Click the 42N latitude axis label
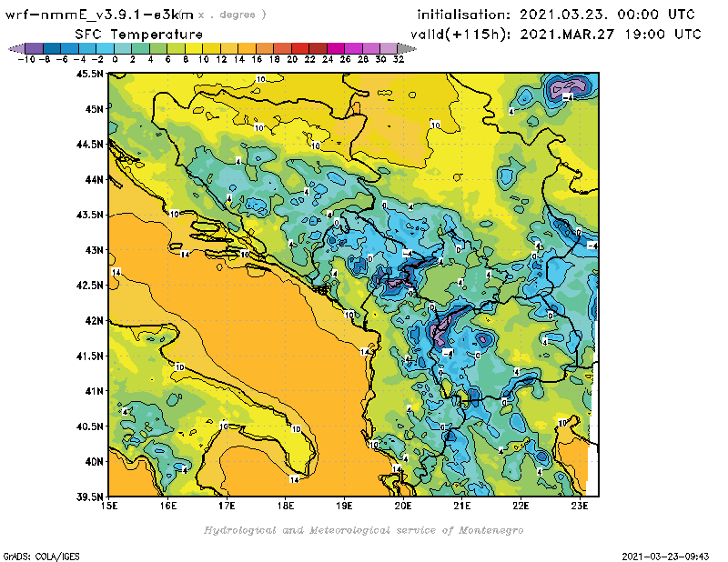The height and width of the screenshot is (562, 728). coord(93,320)
